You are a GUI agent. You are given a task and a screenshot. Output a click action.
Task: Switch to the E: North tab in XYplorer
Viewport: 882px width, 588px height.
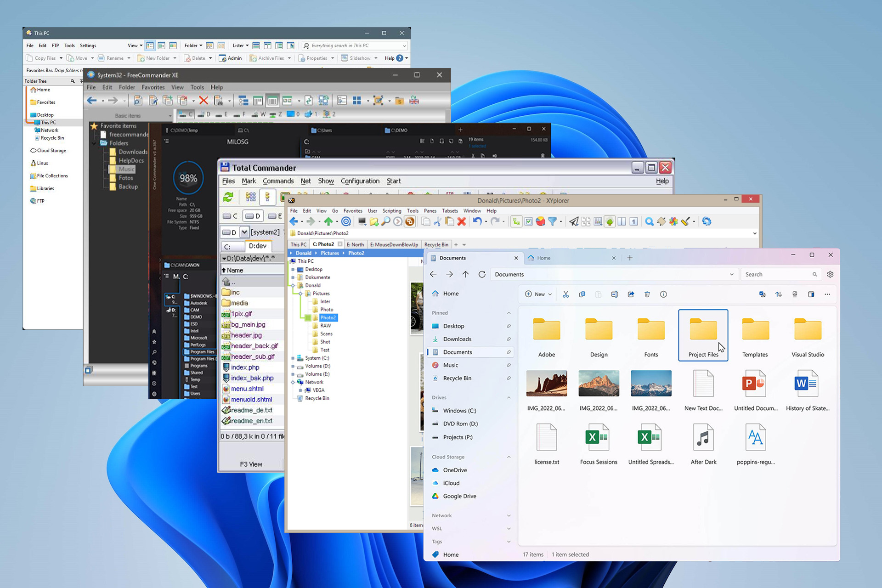355,245
